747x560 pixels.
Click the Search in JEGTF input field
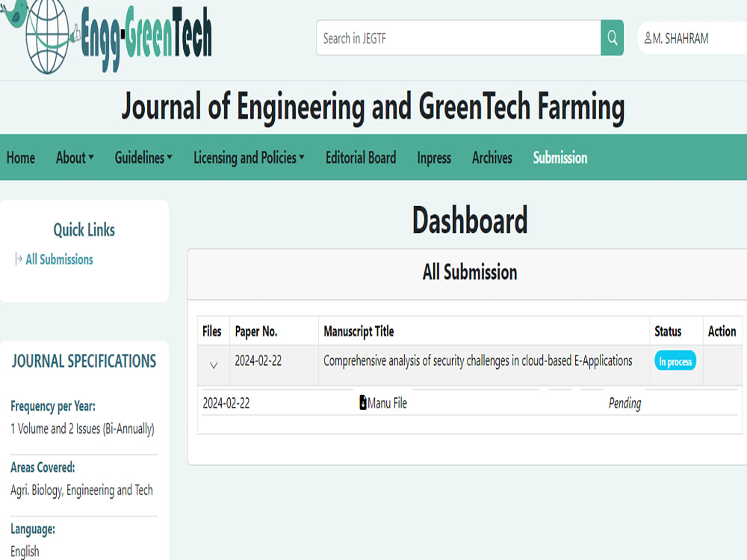pos(456,38)
